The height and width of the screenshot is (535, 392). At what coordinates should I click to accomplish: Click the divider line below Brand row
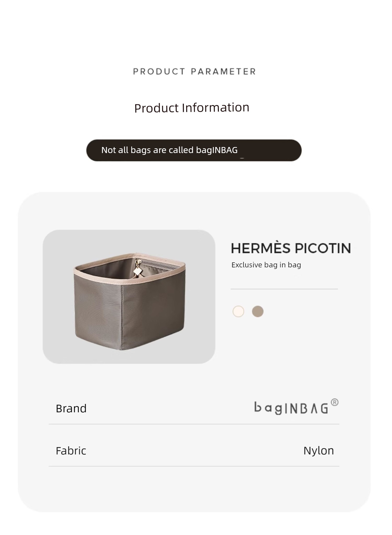click(x=194, y=424)
